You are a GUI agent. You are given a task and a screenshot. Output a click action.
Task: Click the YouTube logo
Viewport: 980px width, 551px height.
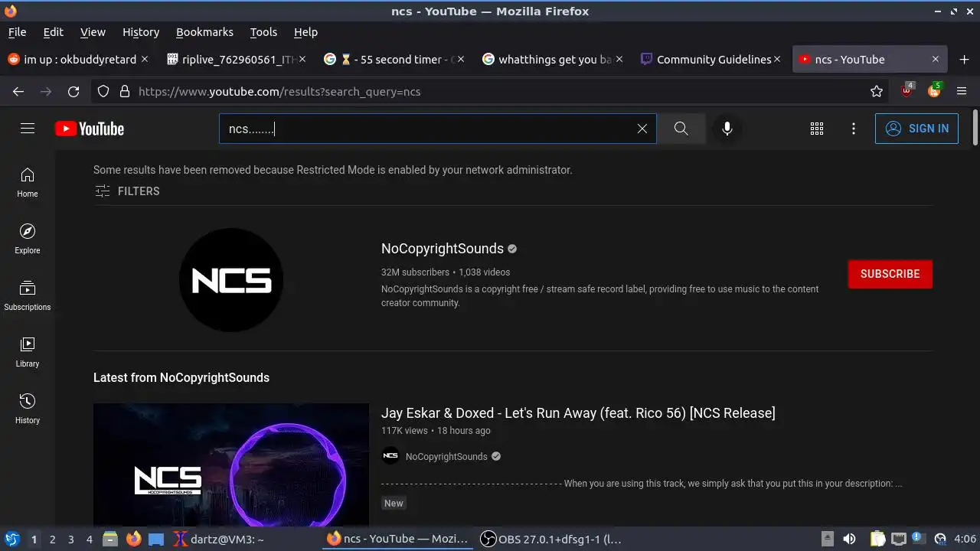(x=90, y=129)
